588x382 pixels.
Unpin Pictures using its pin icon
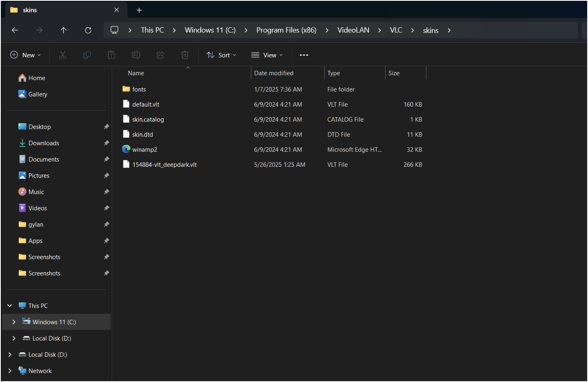coord(106,175)
